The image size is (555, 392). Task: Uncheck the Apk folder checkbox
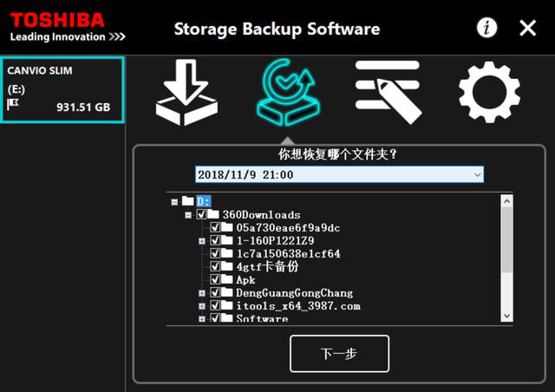[x=215, y=279]
